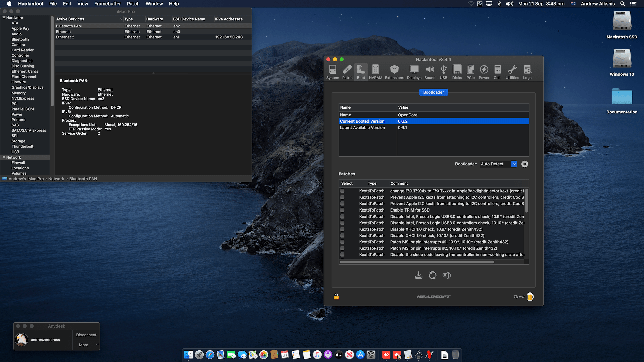This screenshot has width=644, height=362.
Task: Check the USB3.0 controllers check 10.10.* patch
Action: pyautogui.click(x=342, y=223)
